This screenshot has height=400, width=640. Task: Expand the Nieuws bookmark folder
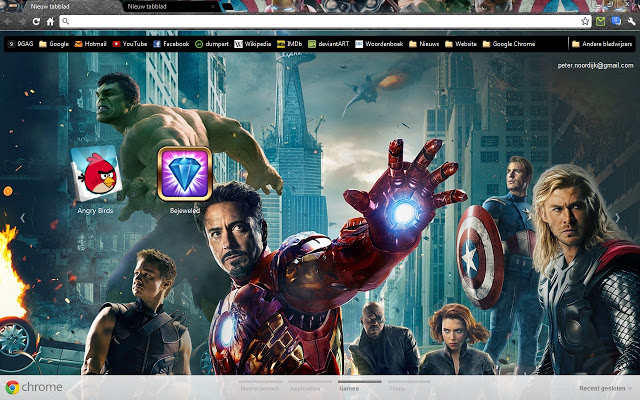pos(423,44)
